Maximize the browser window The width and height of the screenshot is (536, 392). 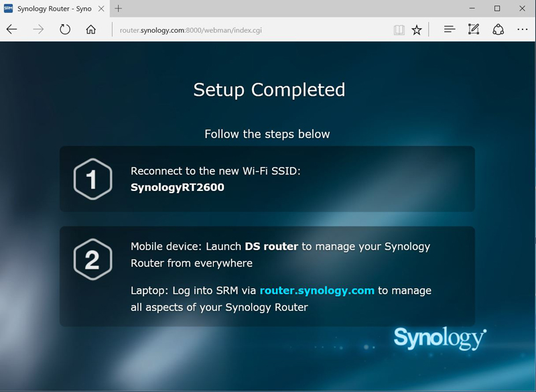click(x=497, y=9)
